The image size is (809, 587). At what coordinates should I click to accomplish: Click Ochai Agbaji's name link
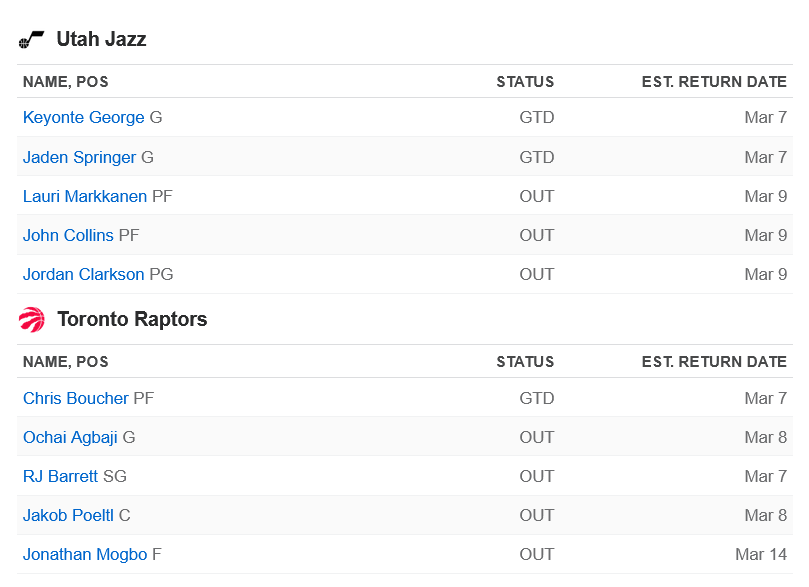(70, 437)
